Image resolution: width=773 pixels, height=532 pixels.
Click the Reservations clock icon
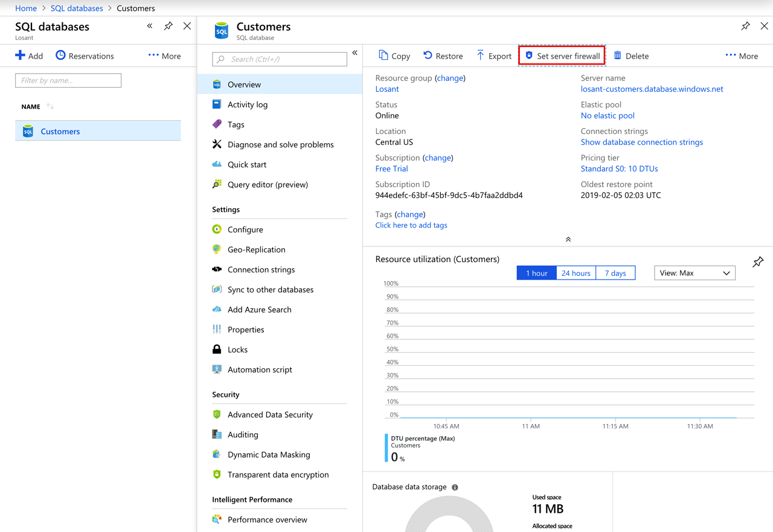click(x=60, y=56)
